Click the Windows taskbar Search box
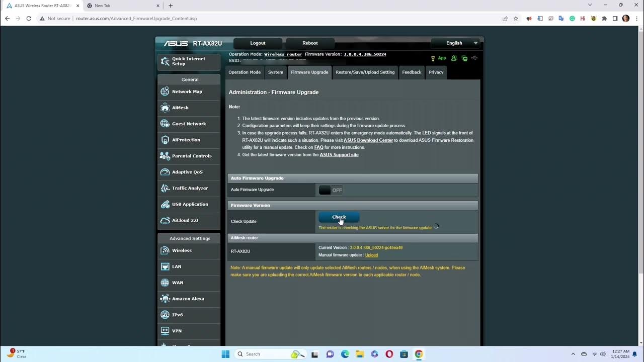The height and width of the screenshot is (362, 644). (270, 354)
